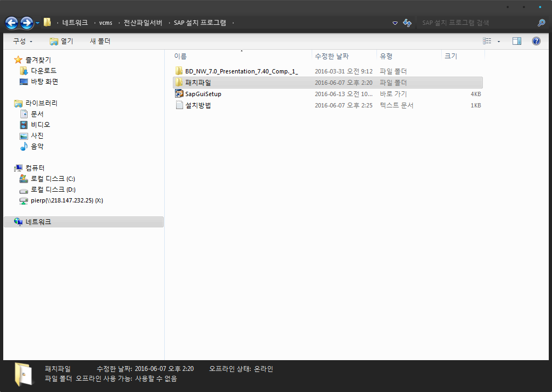Open the address bar history dropdown

click(395, 23)
